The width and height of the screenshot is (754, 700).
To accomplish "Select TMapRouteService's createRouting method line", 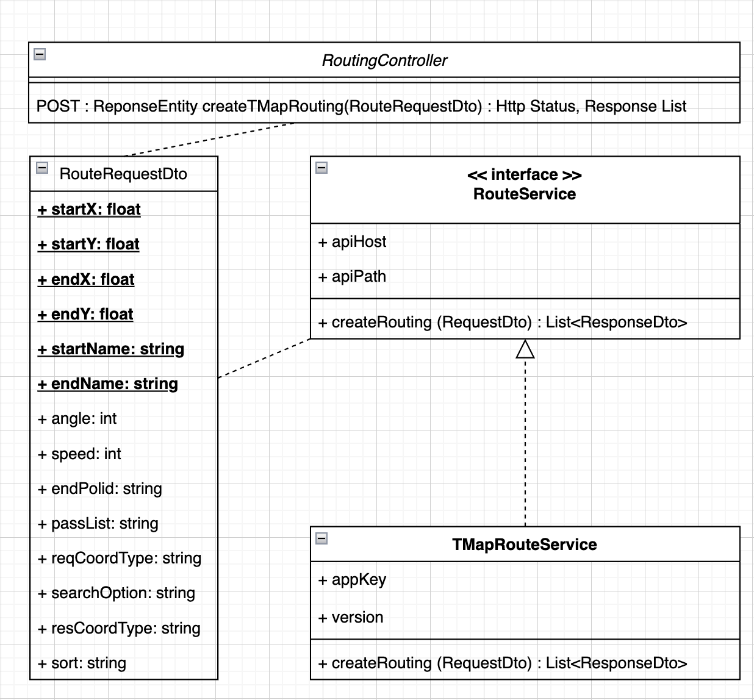I will point(503,663).
